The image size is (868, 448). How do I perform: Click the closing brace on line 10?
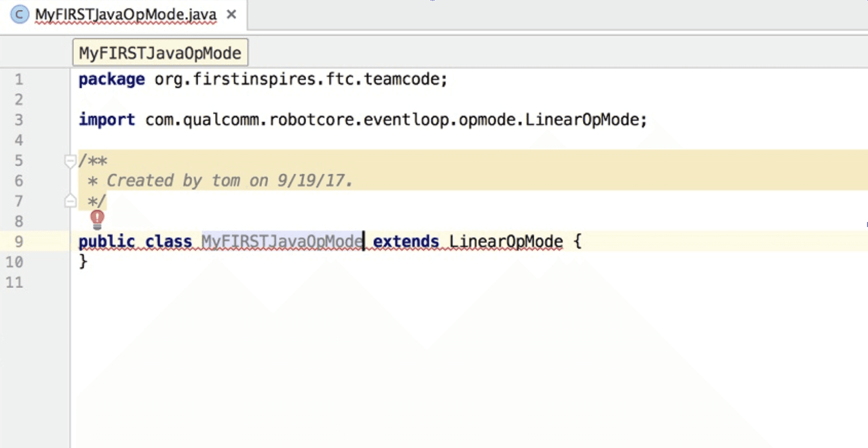point(83,262)
